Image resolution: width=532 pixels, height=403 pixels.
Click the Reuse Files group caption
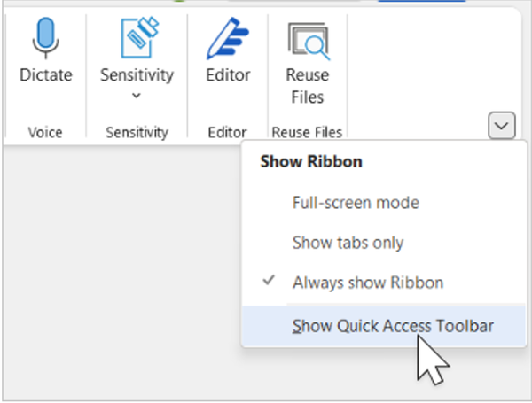click(x=308, y=132)
